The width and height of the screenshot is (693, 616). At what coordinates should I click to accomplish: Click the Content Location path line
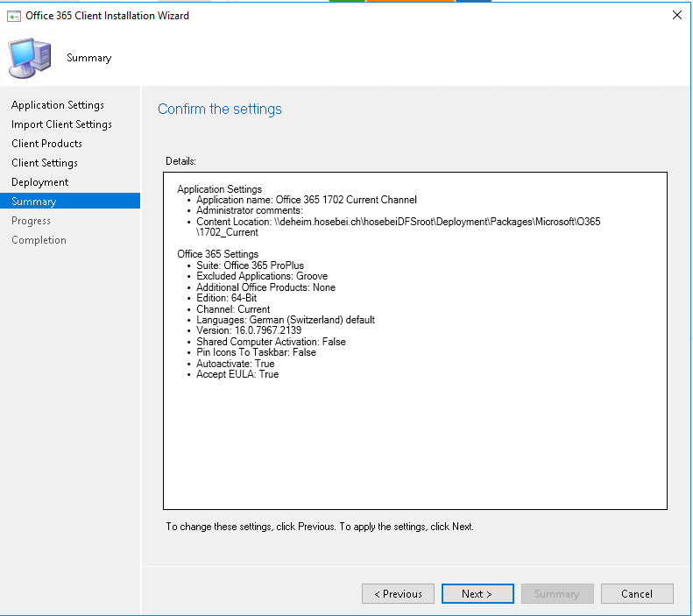(x=399, y=222)
